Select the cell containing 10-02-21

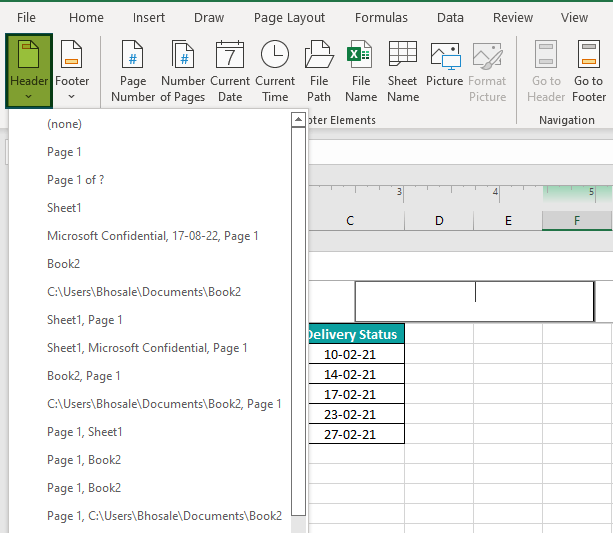pos(356,354)
